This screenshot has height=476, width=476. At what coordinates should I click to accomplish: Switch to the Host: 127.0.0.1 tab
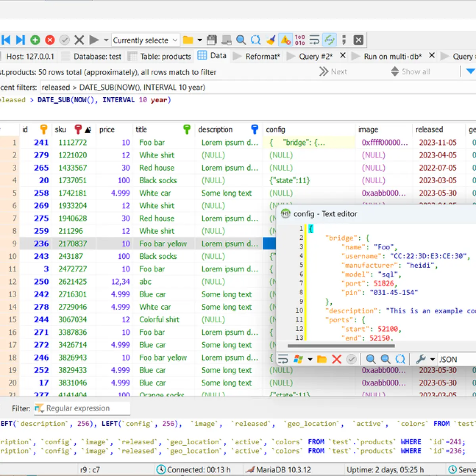[x=29, y=56]
